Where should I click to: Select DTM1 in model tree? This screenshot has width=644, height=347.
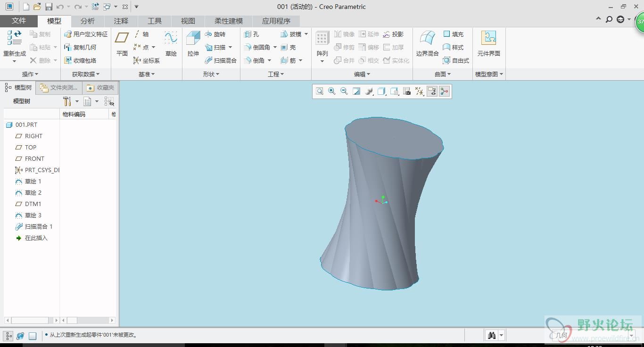pyautogui.click(x=28, y=204)
